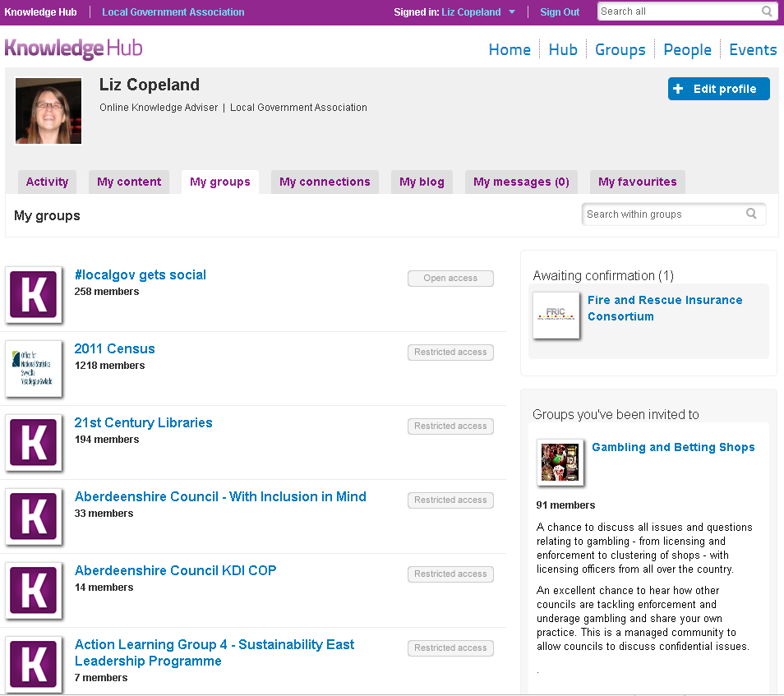Click the '194 members' text
Image resolution: width=784 pixels, height=696 pixels.
pos(107,440)
